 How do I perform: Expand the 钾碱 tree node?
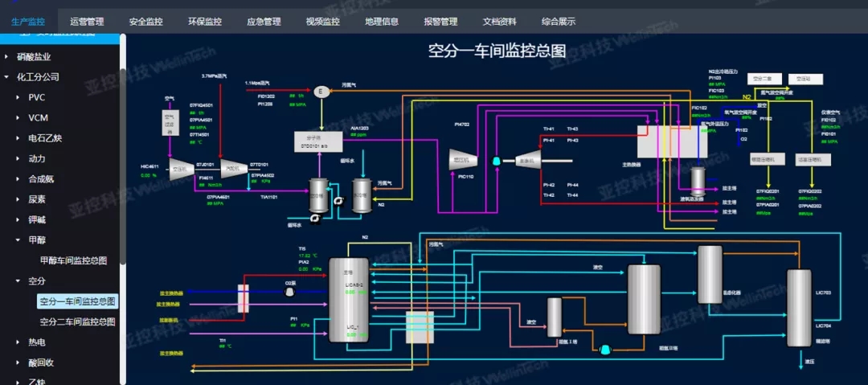pos(18,220)
